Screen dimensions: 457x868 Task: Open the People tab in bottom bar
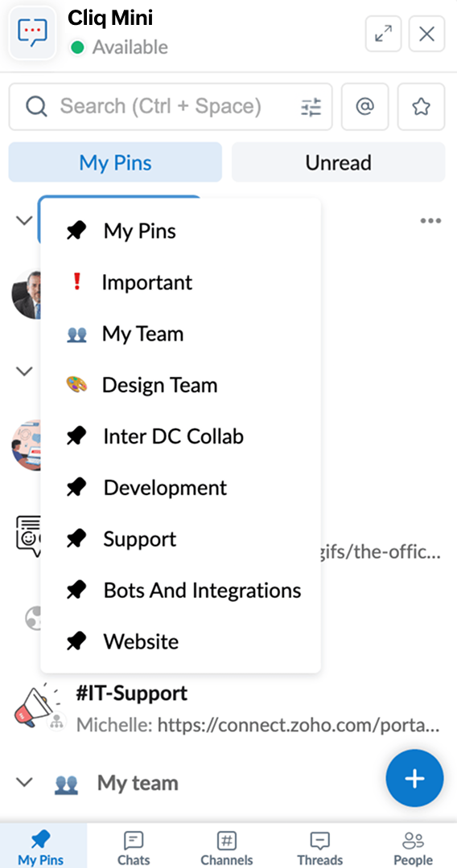pos(413,848)
